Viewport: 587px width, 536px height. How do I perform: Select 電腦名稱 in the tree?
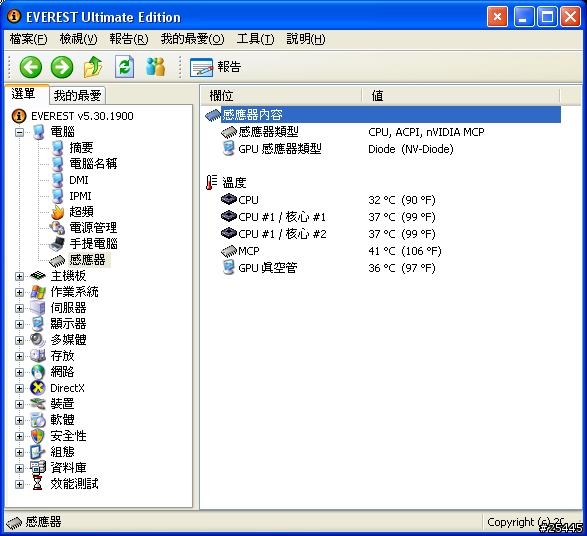click(93, 164)
